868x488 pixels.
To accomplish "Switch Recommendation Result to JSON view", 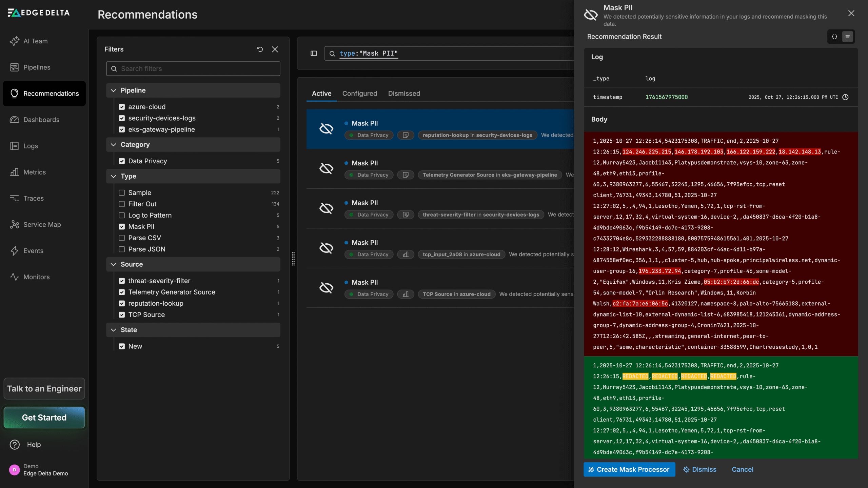I will click(834, 36).
